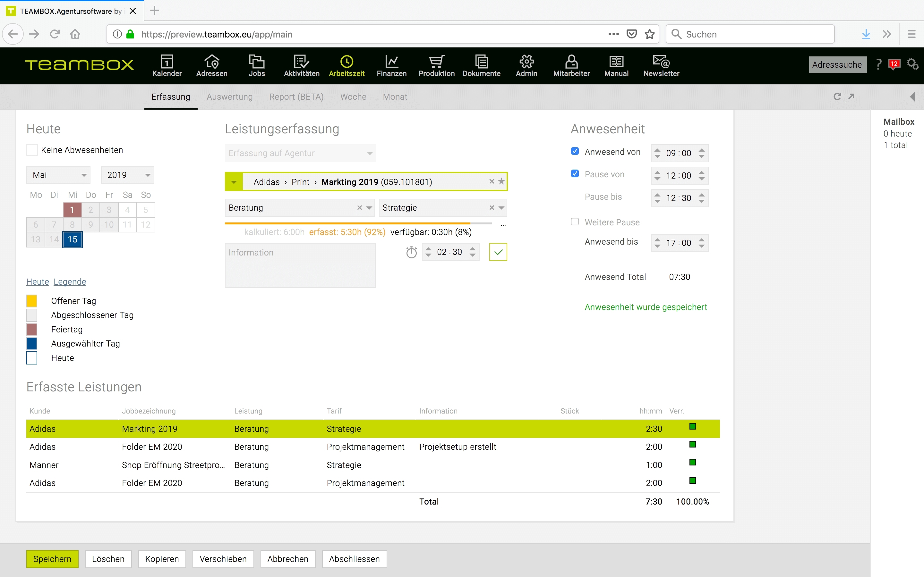Expand the 2019 year dropdown
Viewport: 924px width, 577px height.
coord(127,175)
